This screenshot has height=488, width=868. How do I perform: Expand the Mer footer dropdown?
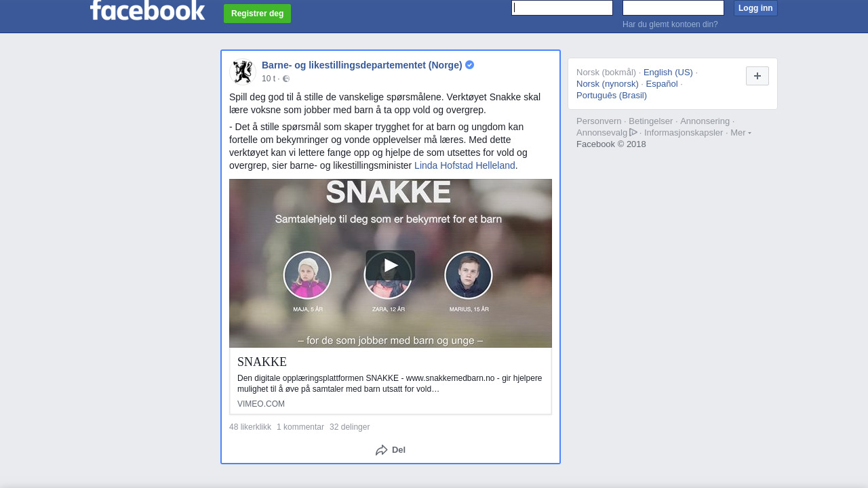[x=741, y=133]
